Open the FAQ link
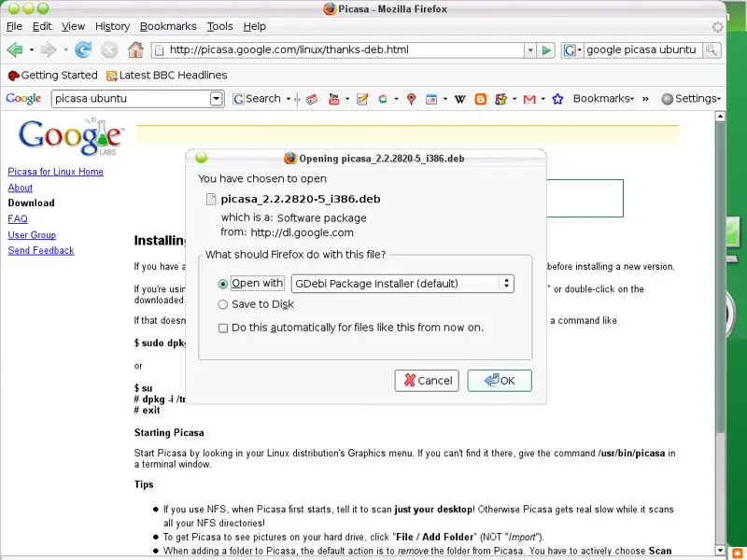 point(18,219)
